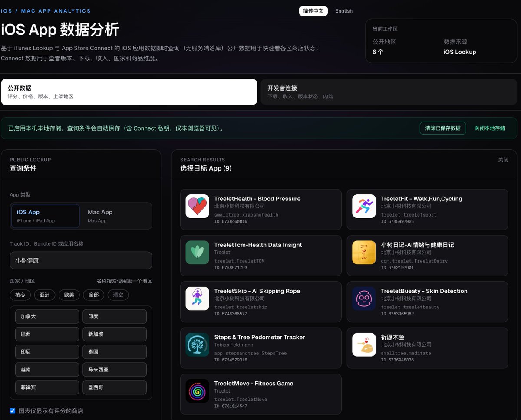This screenshot has height=420, width=521.
Task: Select the iOS App type option
Action: pyautogui.click(x=46, y=216)
